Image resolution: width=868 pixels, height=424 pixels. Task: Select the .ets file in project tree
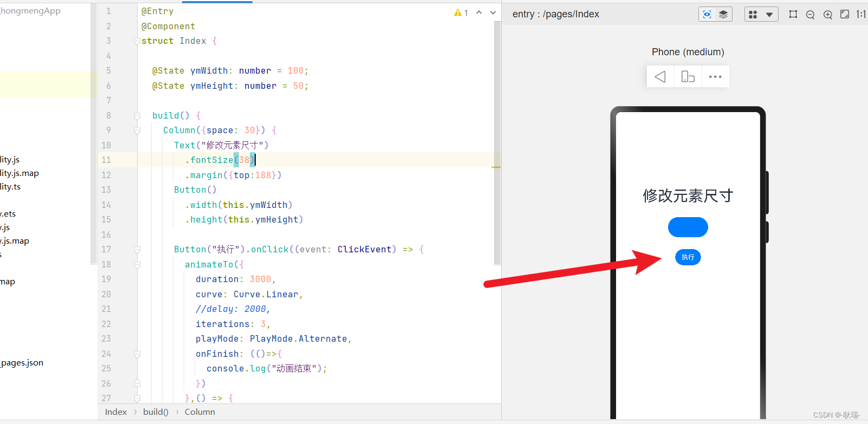8,214
